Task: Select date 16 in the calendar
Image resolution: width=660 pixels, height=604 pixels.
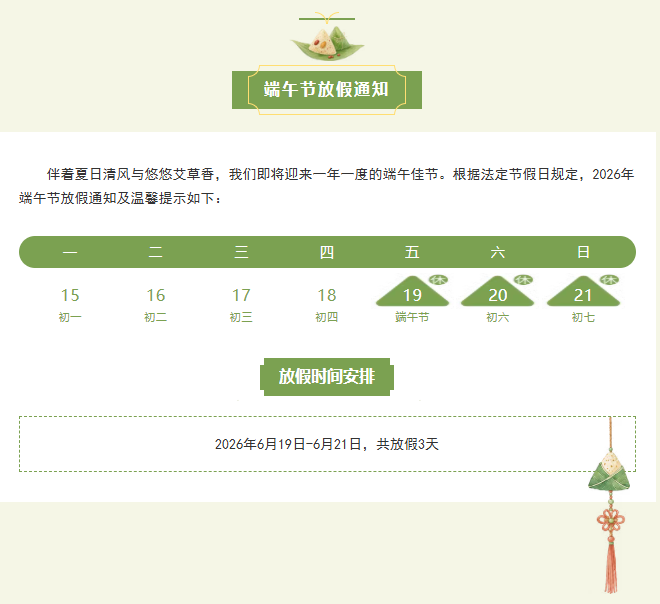Action: pyautogui.click(x=155, y=295)
